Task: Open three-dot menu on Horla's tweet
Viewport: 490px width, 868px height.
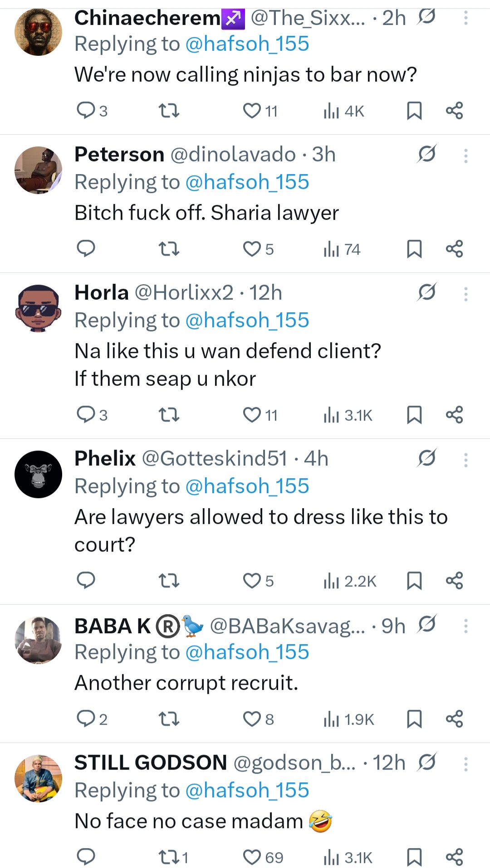Action: [x=465, y=294]
